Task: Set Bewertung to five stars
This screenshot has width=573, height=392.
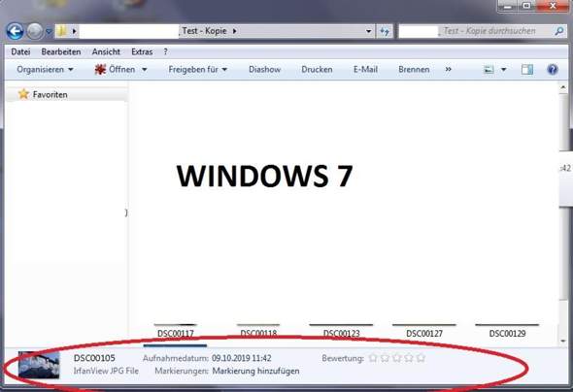Action: [x=421, y=358]
